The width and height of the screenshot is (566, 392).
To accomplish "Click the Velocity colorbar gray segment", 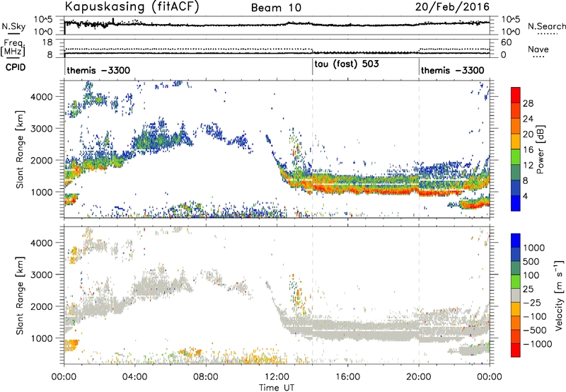I will [516, 295].
